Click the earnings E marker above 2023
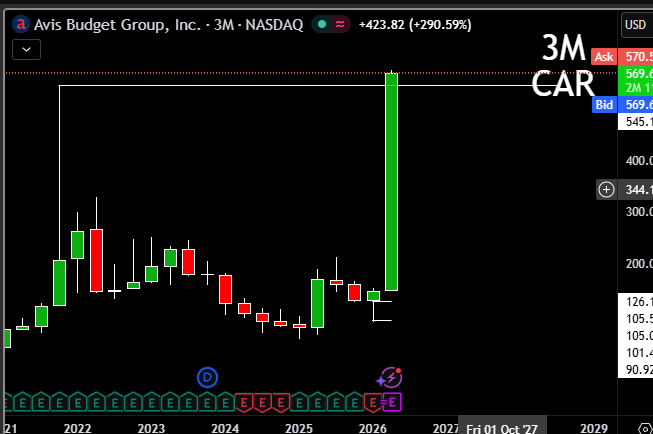Image resolution: width=653 pixels, height=434 pixels. [x=152, y=403]
